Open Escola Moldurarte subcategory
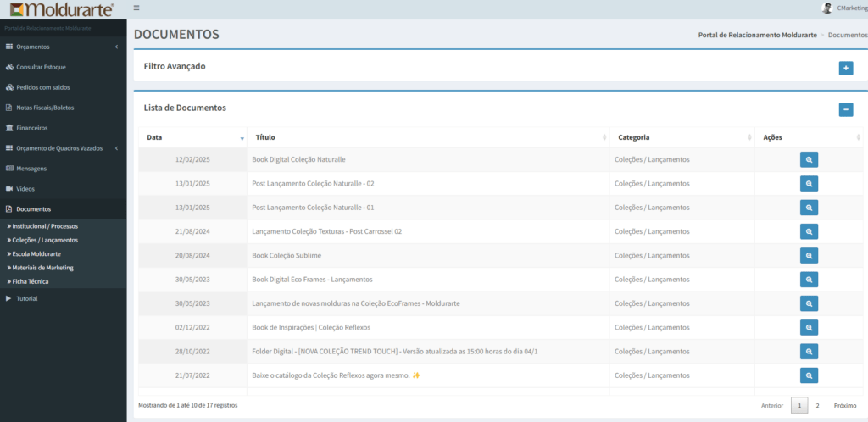This screenshot has height=422, width=868. pos(36,254)
